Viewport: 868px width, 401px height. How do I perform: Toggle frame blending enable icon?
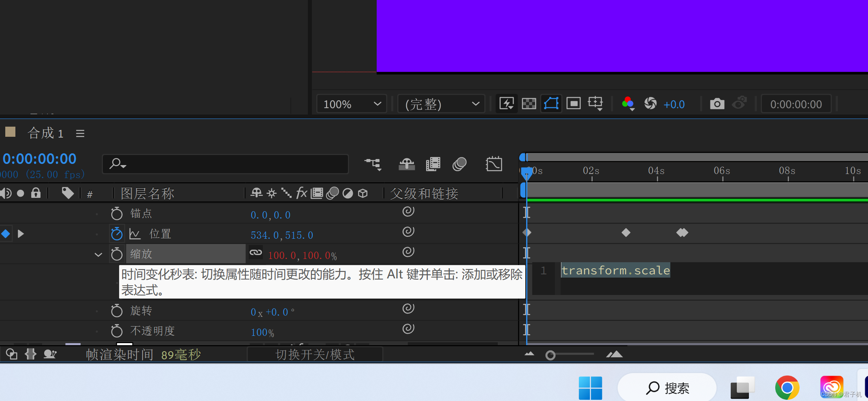coord(433,164)
